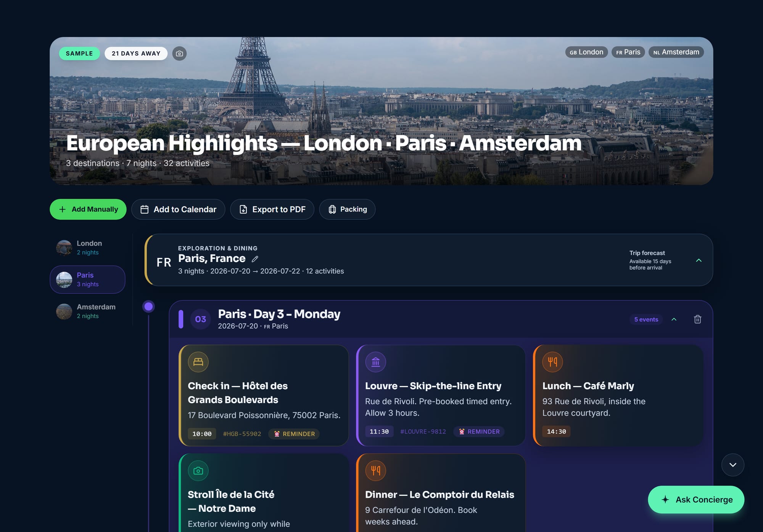The height and width of the screenshot is (532, 763).
Task: Open the Louvre — Skip-the-line Entry title
Action: pyautogui.click(x=433, y=386)
